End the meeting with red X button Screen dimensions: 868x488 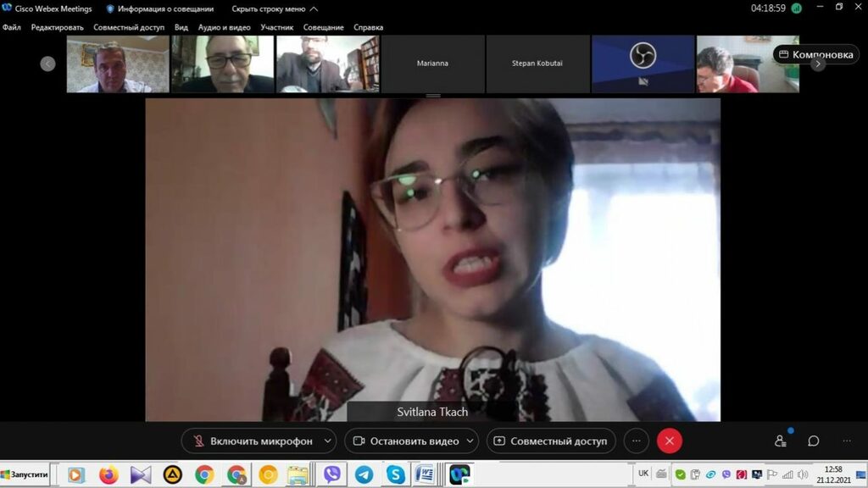coord(670,441)
